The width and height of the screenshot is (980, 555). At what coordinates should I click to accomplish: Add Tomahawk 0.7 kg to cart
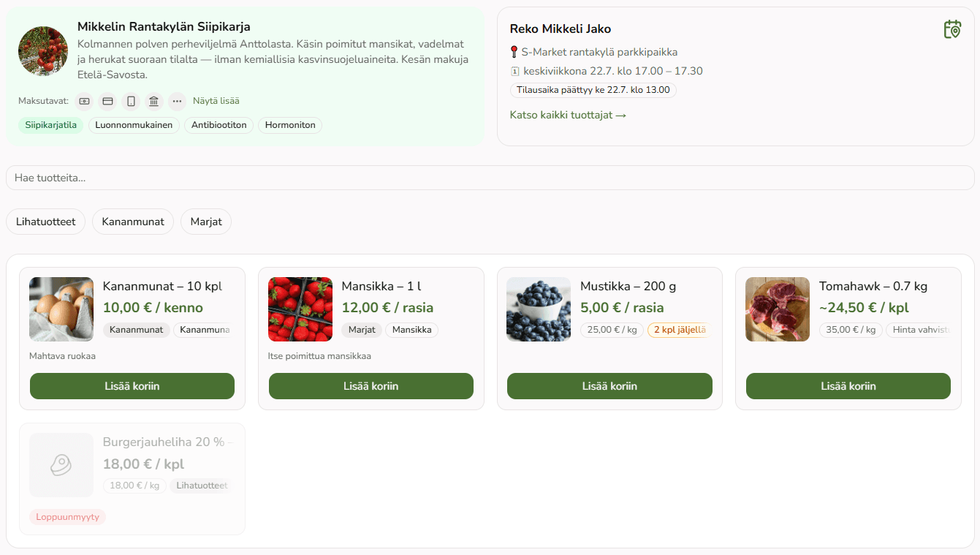point(848,386)
